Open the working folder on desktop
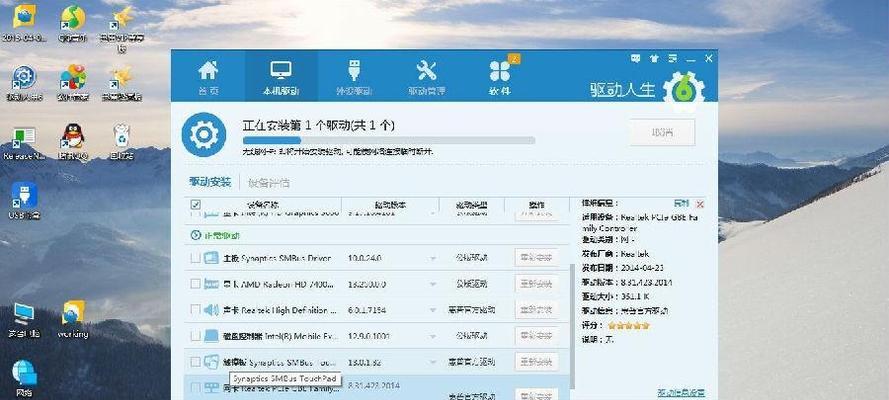The width and height of the screenshot is (889, 400). click(x=73, y=320)
